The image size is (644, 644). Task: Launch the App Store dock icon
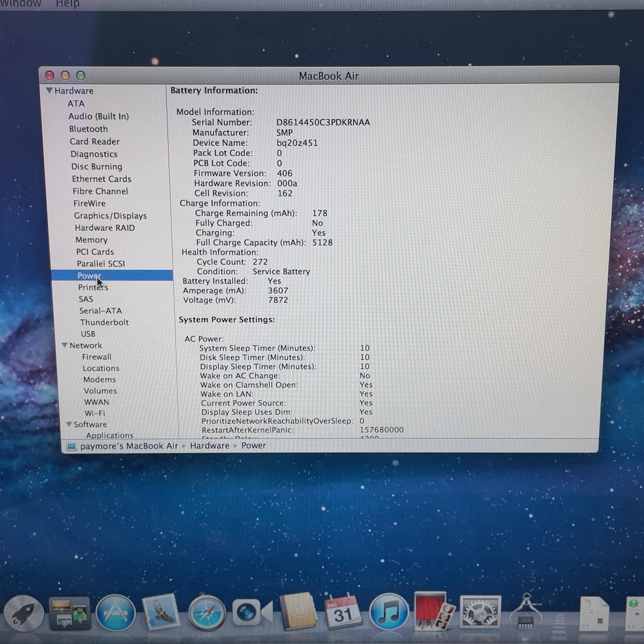pyautogui.click(x=115, y=613)
